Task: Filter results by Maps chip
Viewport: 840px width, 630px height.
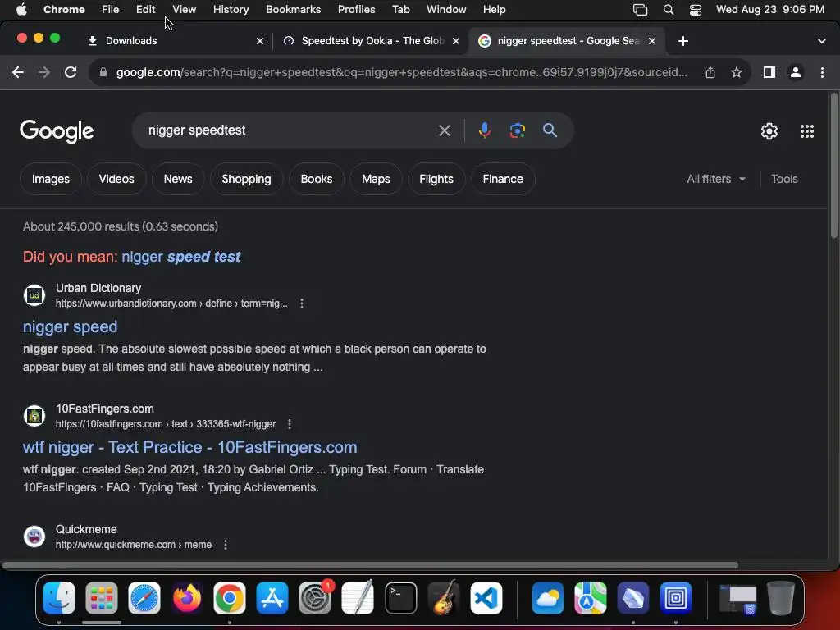Action: click(376, 179)
